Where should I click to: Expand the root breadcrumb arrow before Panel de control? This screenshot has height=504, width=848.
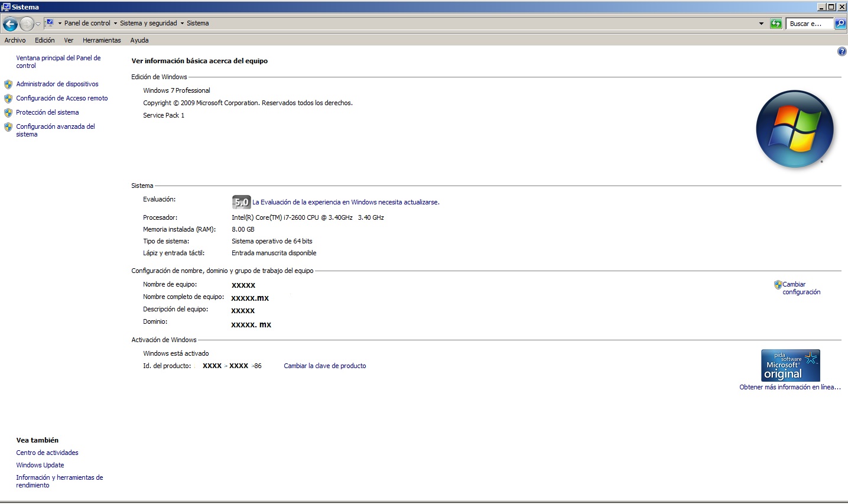60,24
